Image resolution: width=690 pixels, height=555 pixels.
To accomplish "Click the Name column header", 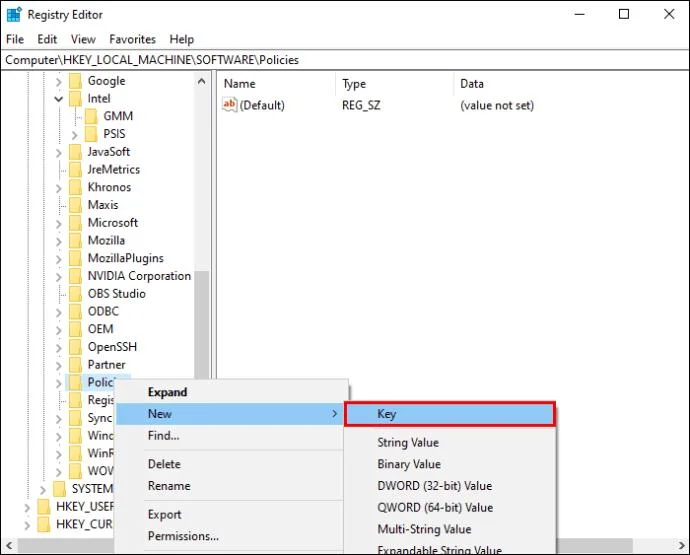I will (277, 84).
